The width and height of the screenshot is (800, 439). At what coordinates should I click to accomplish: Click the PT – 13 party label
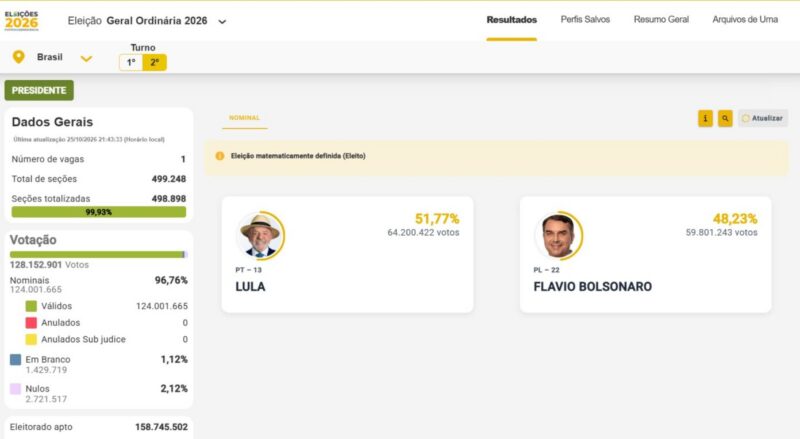[248, 270]
